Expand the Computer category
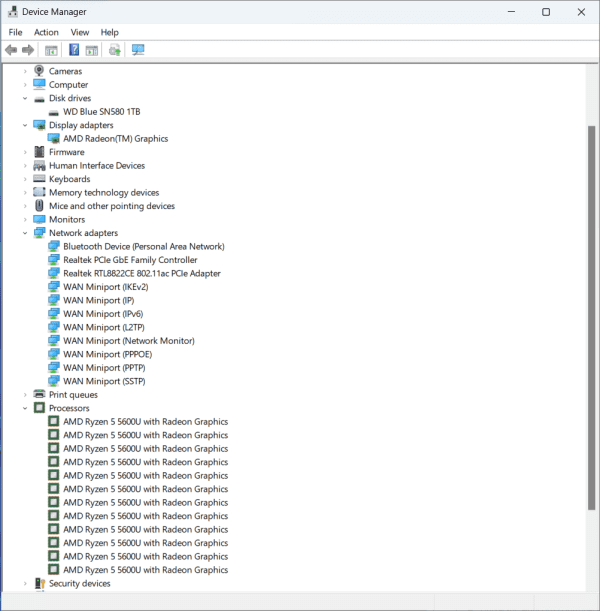The height and width of the screenshot is (611, 600). 25,85
